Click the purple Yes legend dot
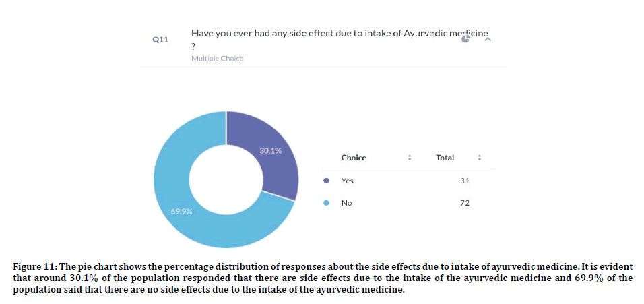The height and width of the screenshot is (304, 644). coord(327,181)
